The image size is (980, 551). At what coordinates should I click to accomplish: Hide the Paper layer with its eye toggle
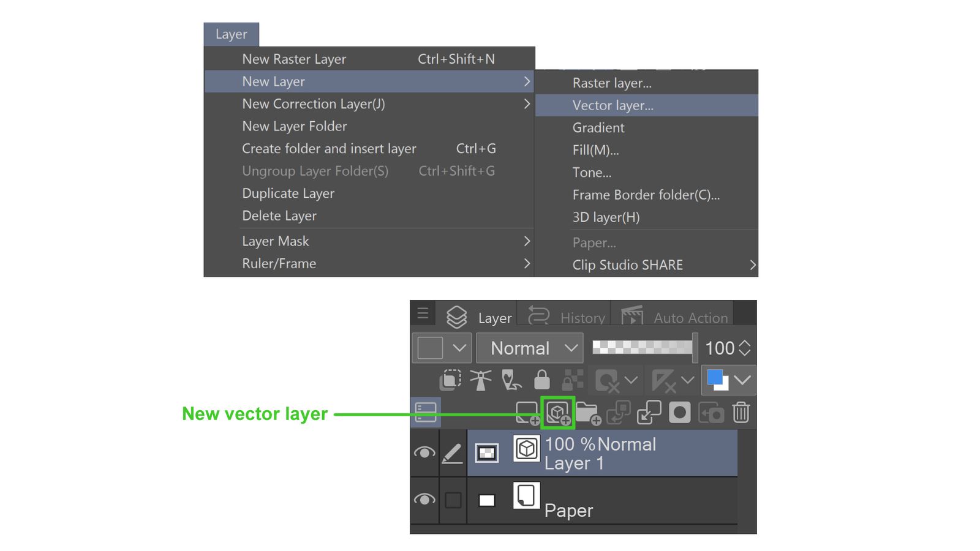point(425,500)
